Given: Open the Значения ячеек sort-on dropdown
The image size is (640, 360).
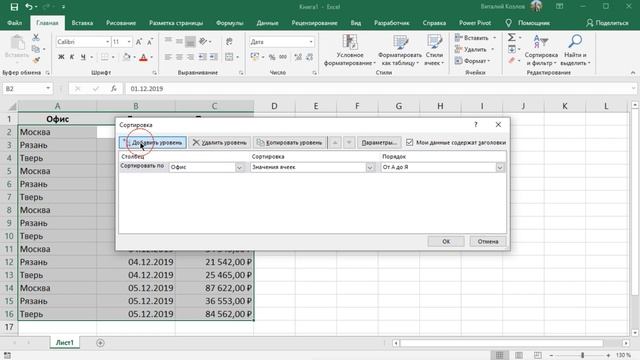Looking at the screenshot, I should (370, 167).
